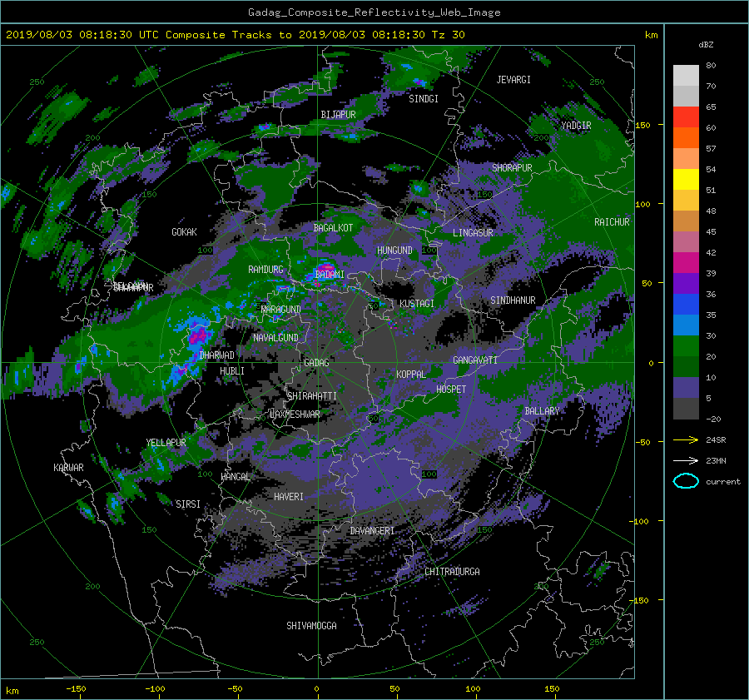Select the yellow 54 dBZ color swatch
The width and height of the screenshot is (749, 700).
tap(686, 179)
